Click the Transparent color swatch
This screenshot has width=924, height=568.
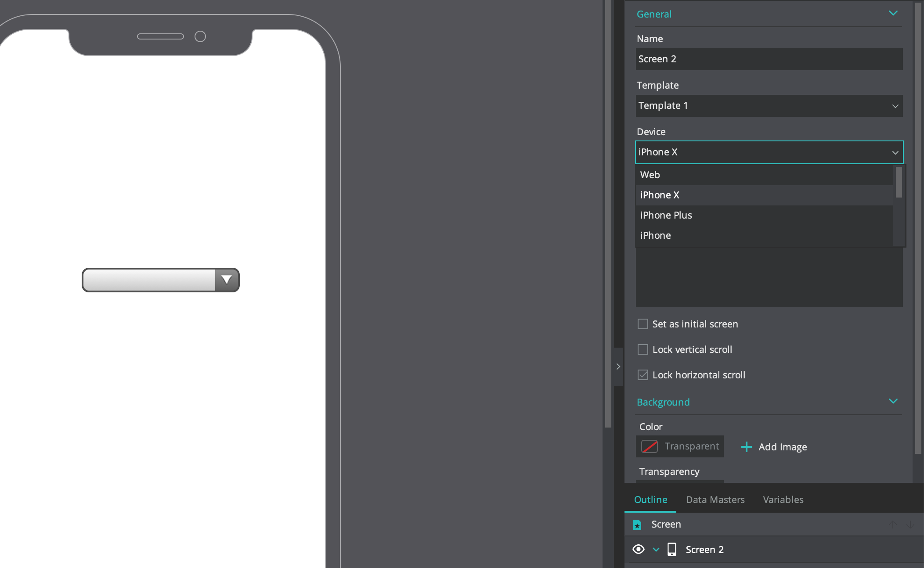pos(650,446)
